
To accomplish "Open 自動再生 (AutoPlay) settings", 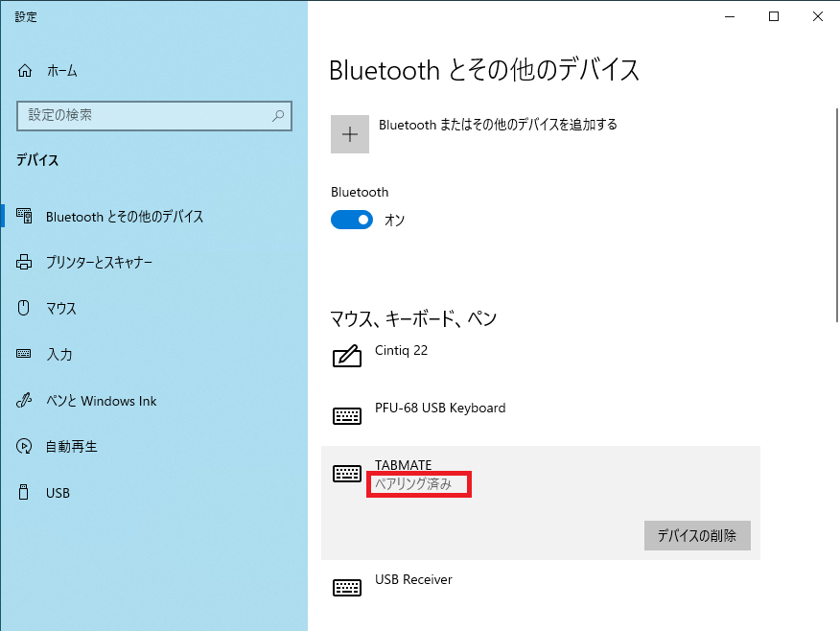I will [72, 446].
